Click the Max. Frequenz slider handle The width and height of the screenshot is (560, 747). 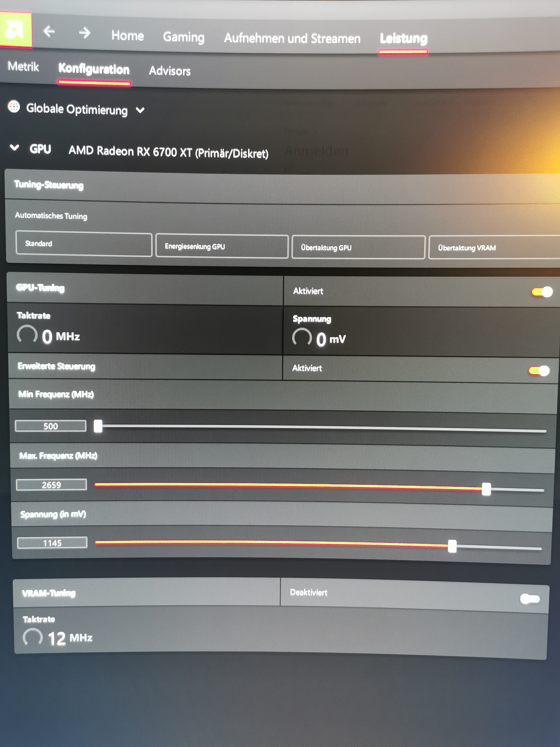[486, 489]
